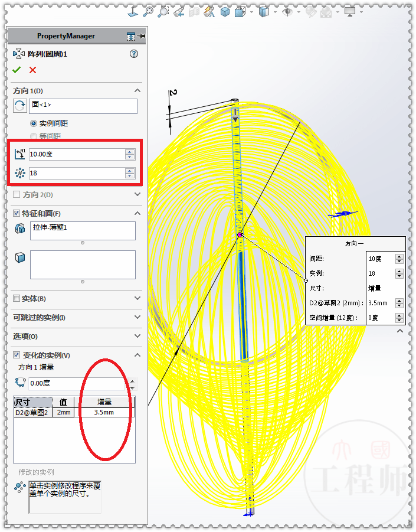416x532 pixels.
Task: Click features to pattern icon
Action: 20,229
